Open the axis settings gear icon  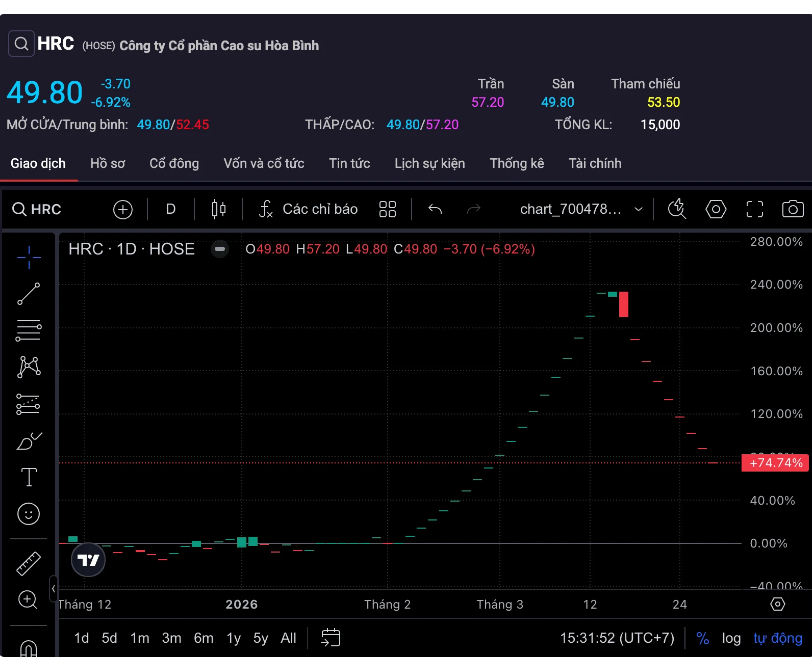[x=777, y=604]
